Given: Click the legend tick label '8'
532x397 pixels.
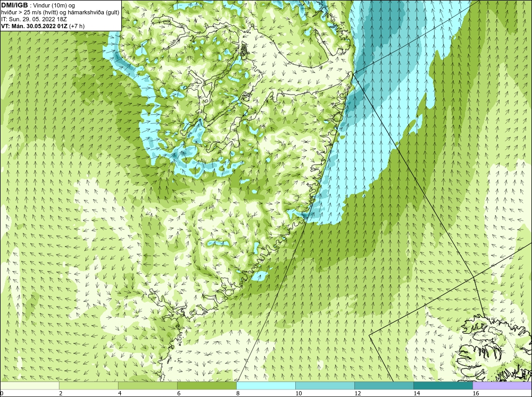Looking at the screenshot, I should pyautogui.click(x=238, y=393).
